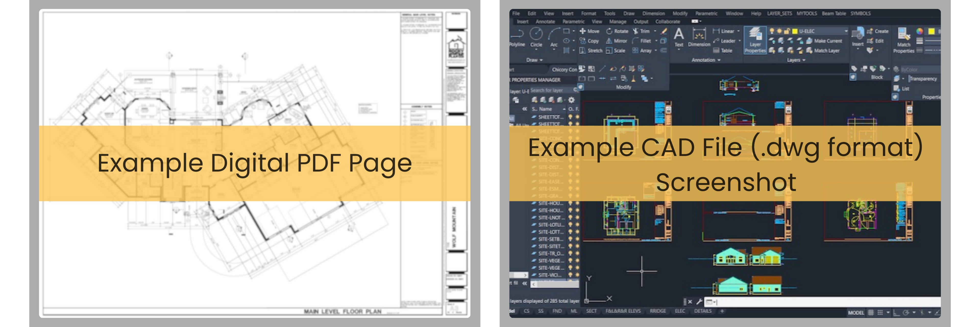
Task: Click the List properties tool
Action: (901, 88)
